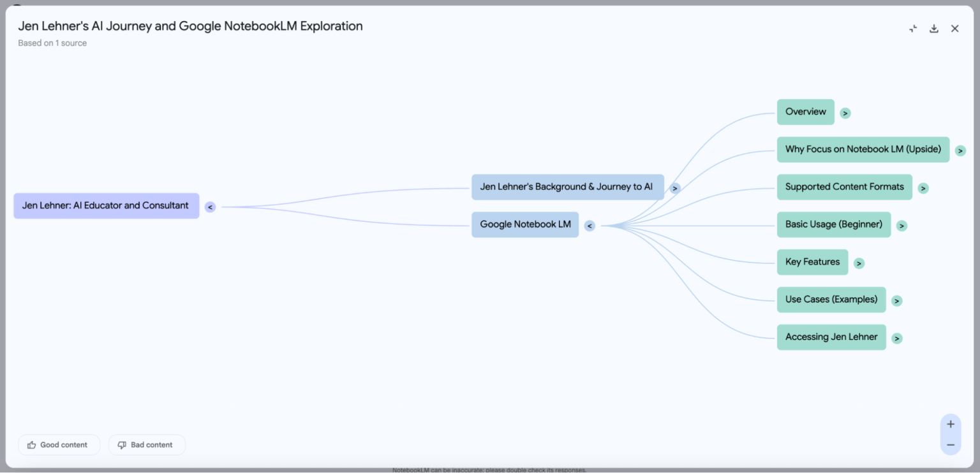
Task: Download the mind map image
Action: click(x=934, y=29)
